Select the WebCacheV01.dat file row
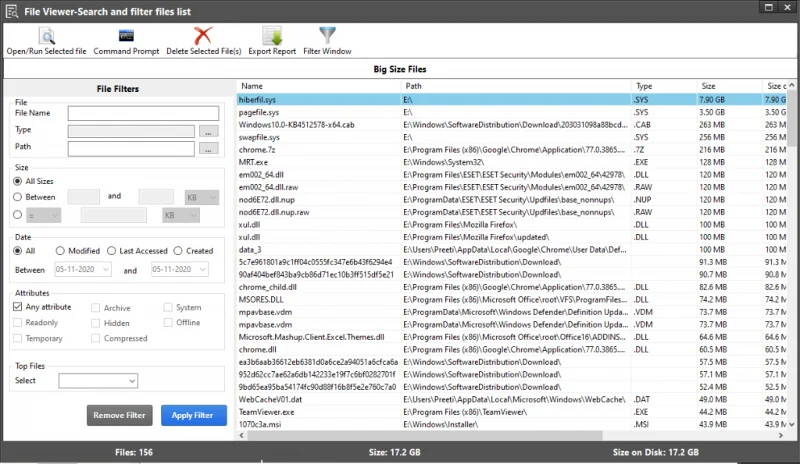Image resolution: width=800 pixels, height=464 pixels. 512,400
